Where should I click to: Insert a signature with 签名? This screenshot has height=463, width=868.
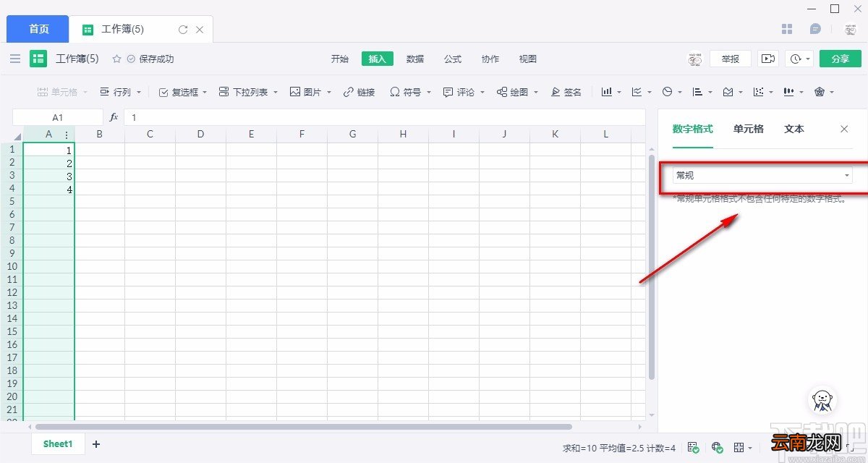coord(566,92)
